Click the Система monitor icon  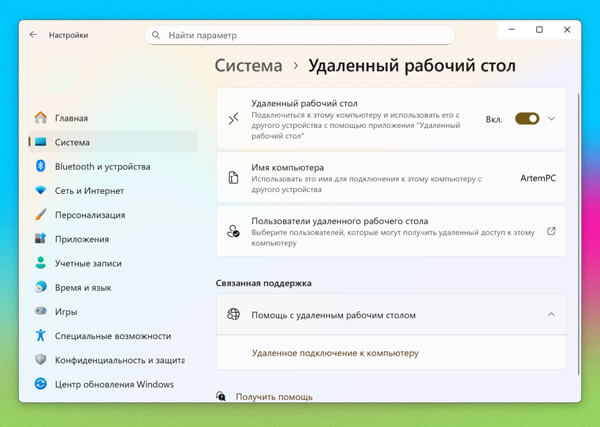(x=41, y=142)
